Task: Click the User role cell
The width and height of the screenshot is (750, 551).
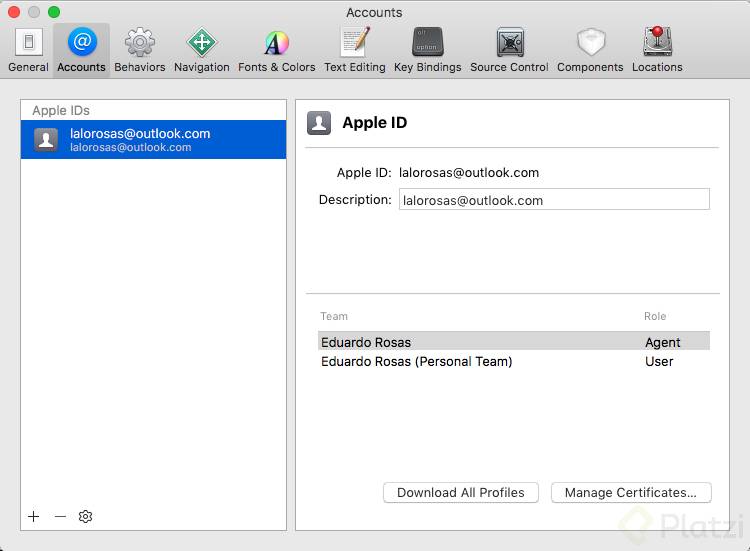Action: (x=659, y=361)
